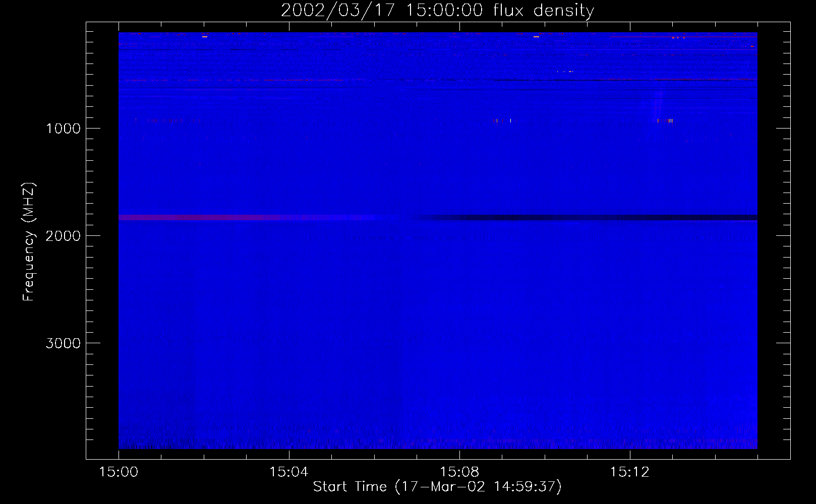This screenshot has width=816, height=504.
Task: Click the 15:04 time tick label
Action: point(288,472)
